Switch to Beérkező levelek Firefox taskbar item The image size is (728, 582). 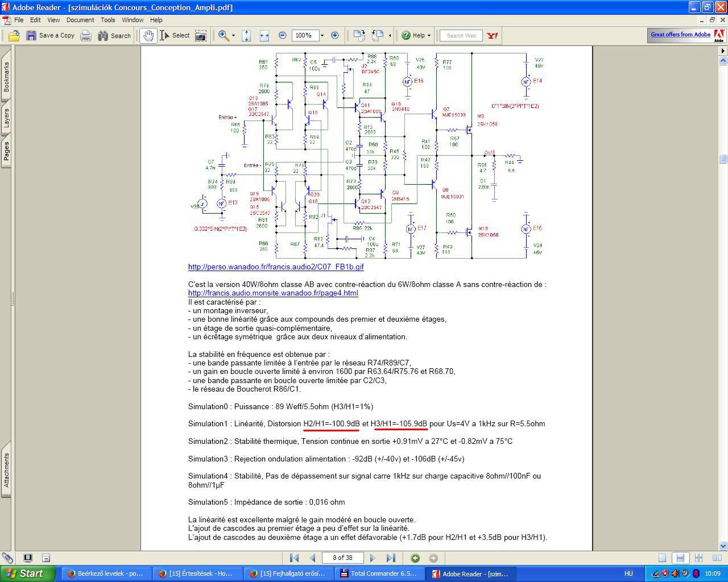[x=105, y=573]
